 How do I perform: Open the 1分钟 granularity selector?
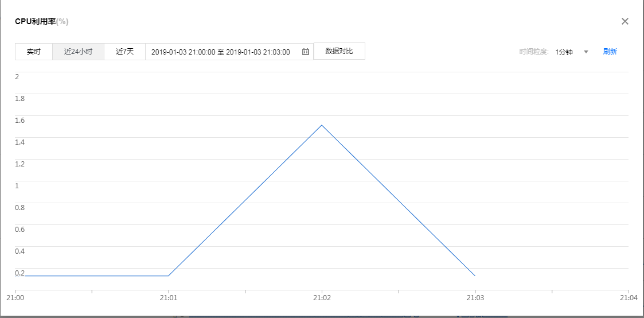pyautogui.click(x=564, y=52)
